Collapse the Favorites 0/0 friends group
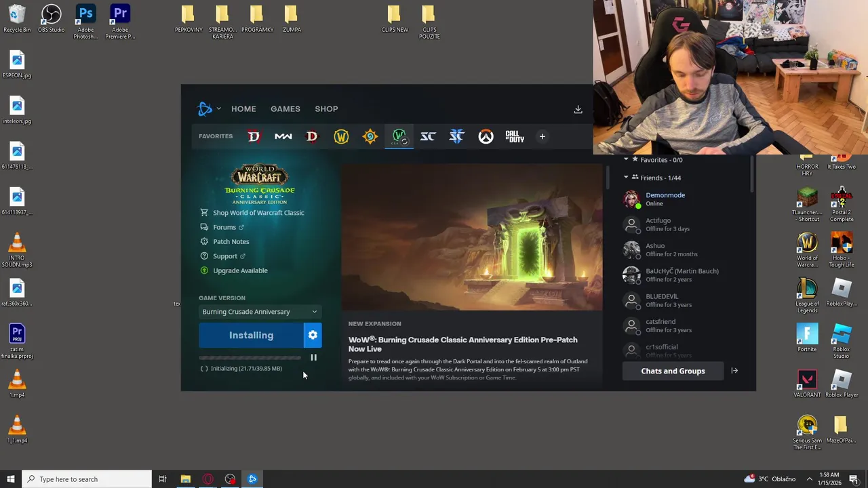 pos(626,160)
